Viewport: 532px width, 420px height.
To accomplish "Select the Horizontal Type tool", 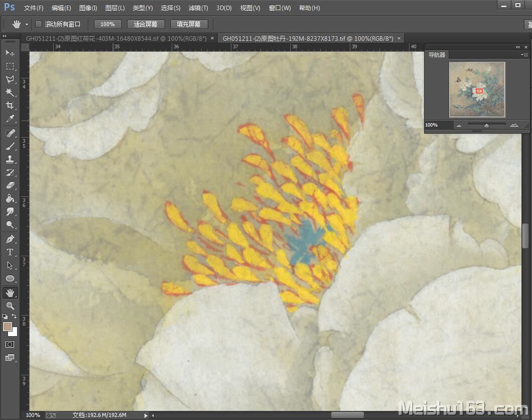I will tap(10, 252).
